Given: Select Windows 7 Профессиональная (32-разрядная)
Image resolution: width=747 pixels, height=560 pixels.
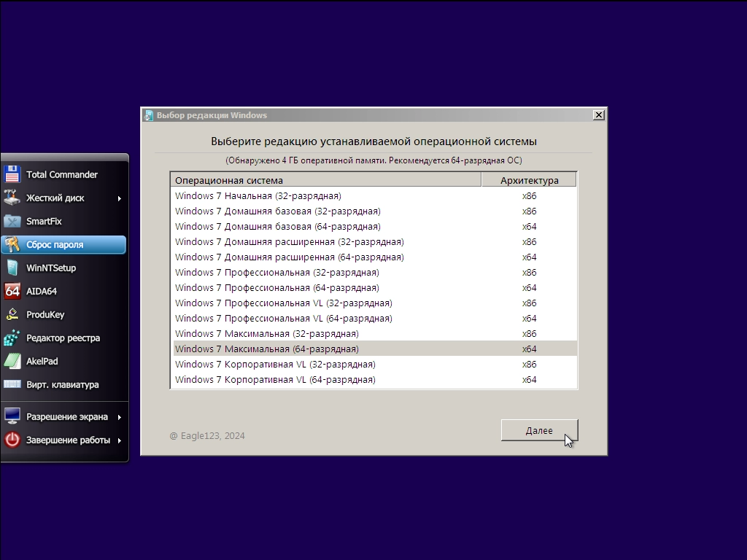Looking at the screenshot, I should [374, 273].
